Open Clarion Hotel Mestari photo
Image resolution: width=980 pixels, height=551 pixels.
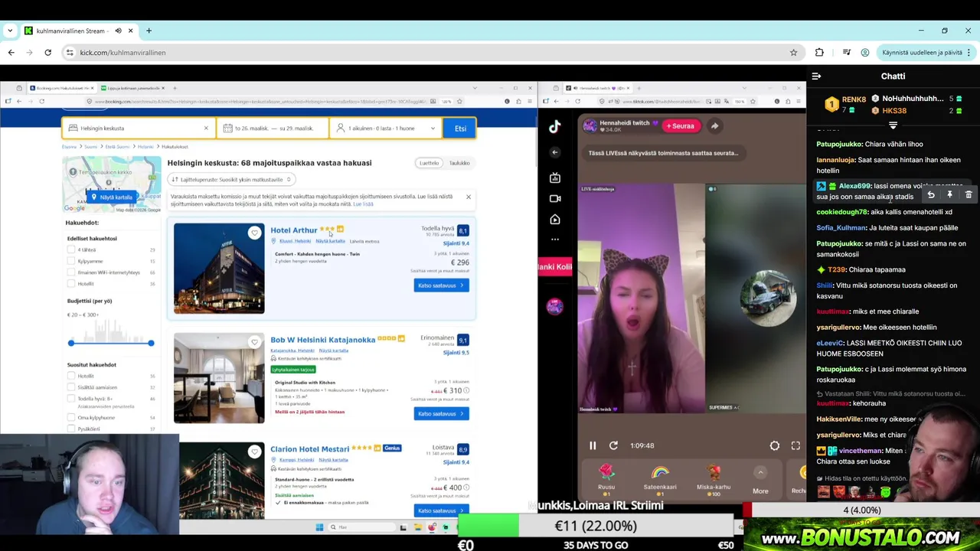pyautogui.click(x=219, y=481)
